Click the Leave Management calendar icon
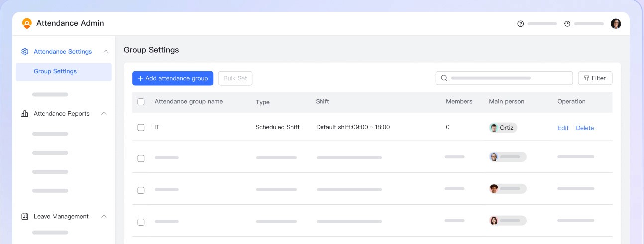Image resolution: width=644 pixels, height=244 pixels. click(25, 217)
